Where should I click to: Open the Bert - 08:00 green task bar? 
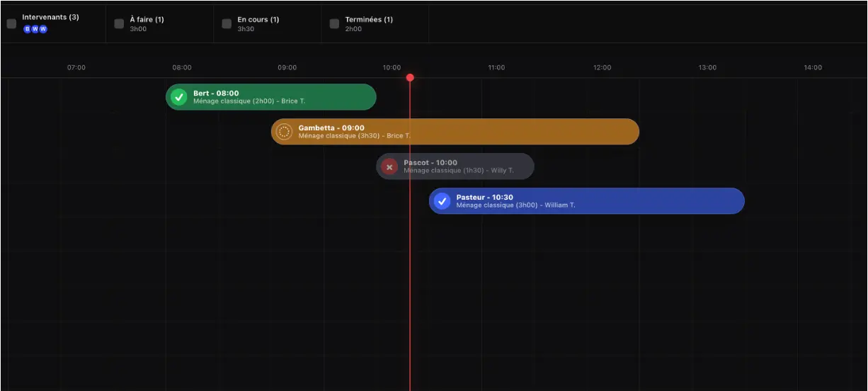click(x=271, y=97)
